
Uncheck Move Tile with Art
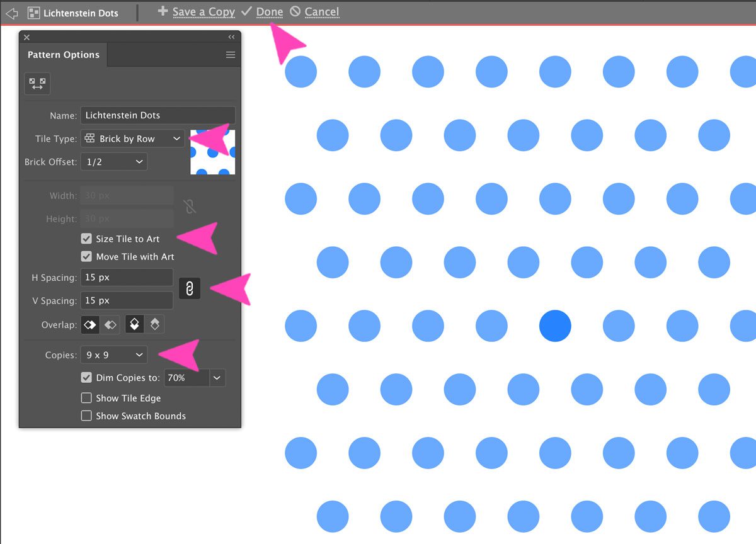[x=86, y=256]
